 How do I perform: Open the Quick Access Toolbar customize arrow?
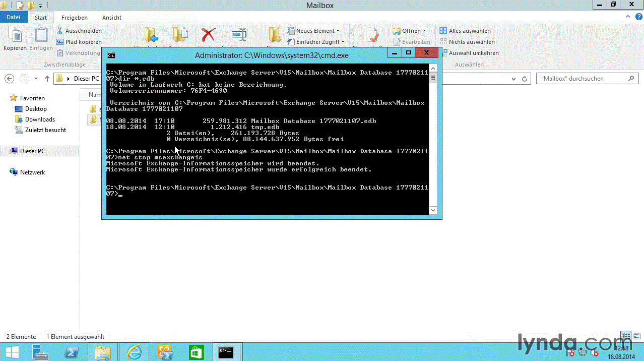[x=40, y=6]
